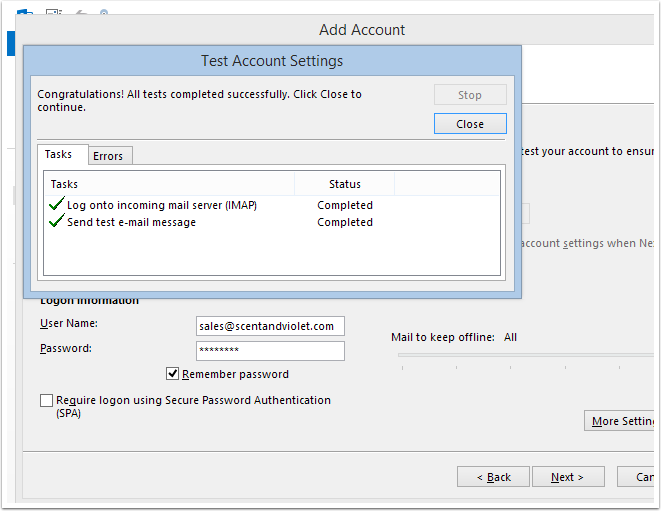Click the greyed-out Stop button

tap(470, 95)
